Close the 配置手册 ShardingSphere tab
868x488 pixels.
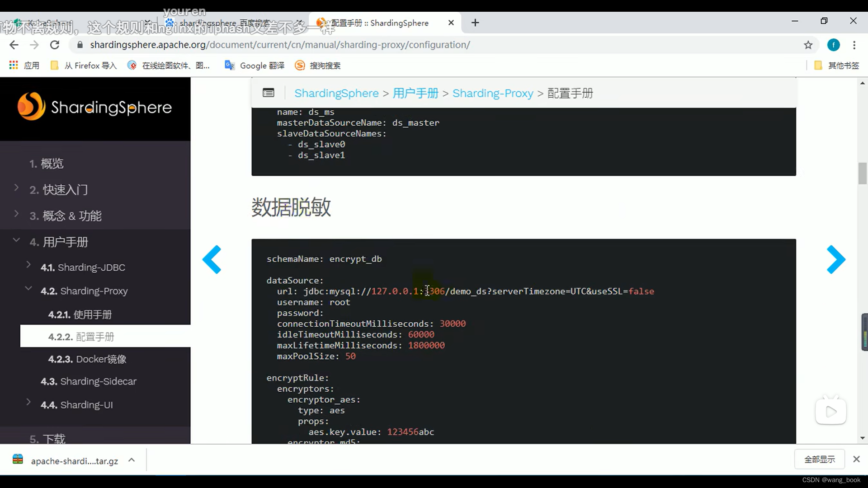pyautogui.click(x=451, y=23)
